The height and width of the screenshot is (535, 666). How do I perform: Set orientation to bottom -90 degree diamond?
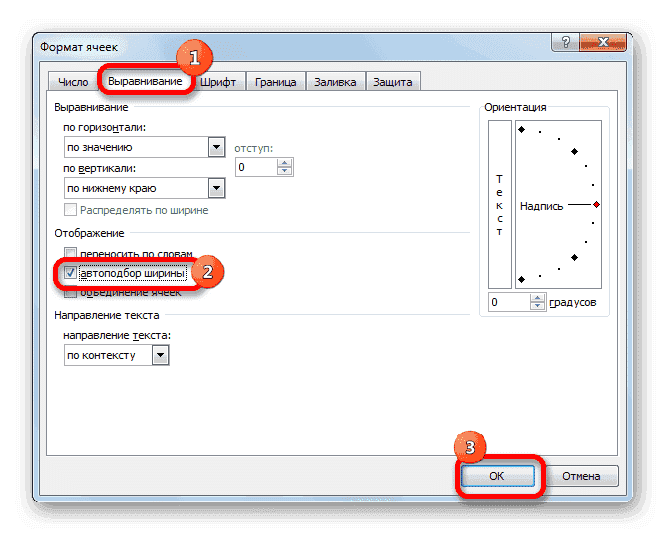(x=522, y=279)
